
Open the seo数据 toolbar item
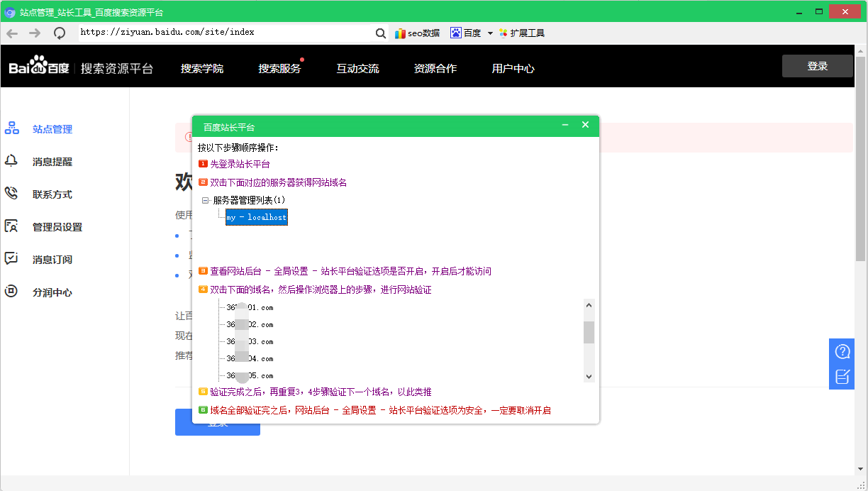tap(417, 33)
